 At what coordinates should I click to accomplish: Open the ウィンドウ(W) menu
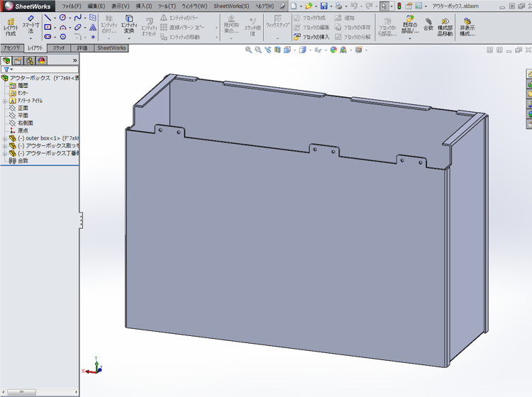point(194,6)
